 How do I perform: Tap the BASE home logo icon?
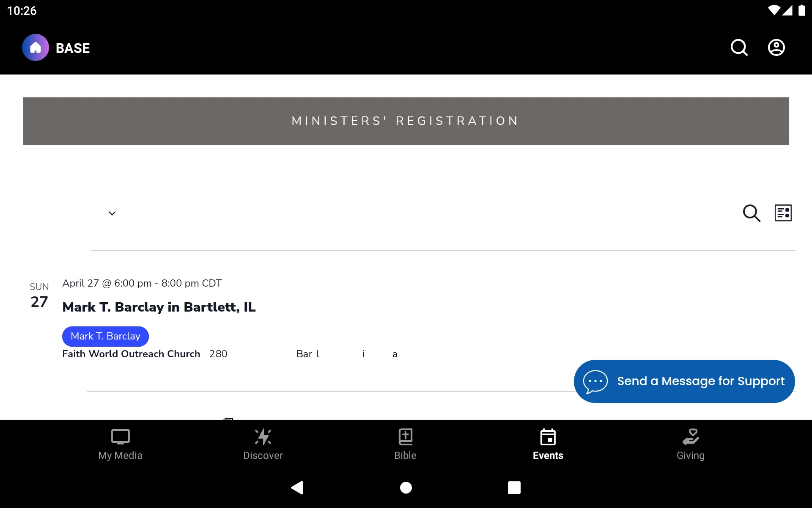[36, 48]
